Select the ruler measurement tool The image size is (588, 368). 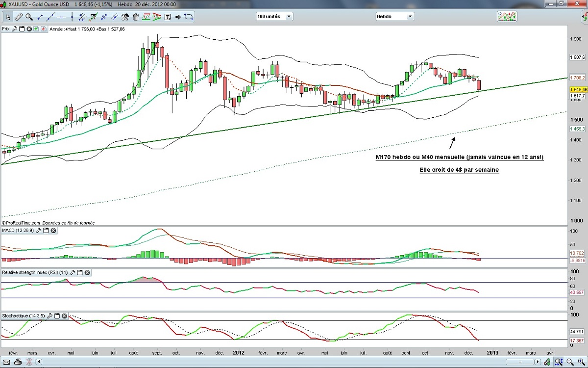pyautogui.click(x=19, y=17)
